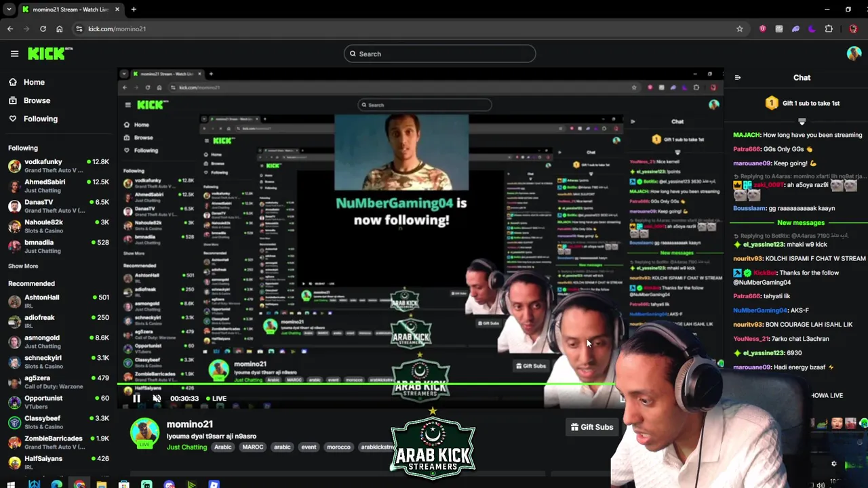The width and height of the screenshot is (868, 488).
Task: Click the taskbar volume speaker icon
Action: 821,485
